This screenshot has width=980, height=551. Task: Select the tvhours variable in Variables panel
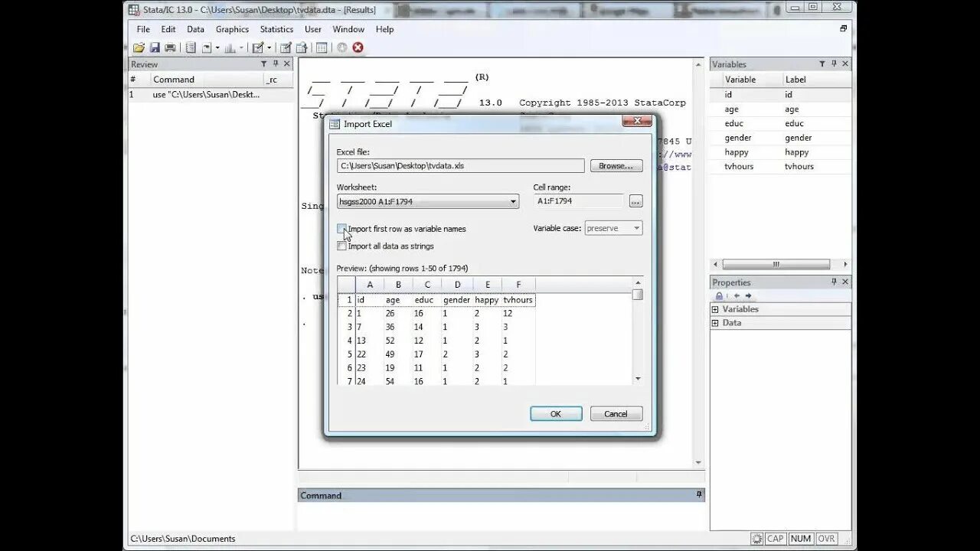(780, 166)
